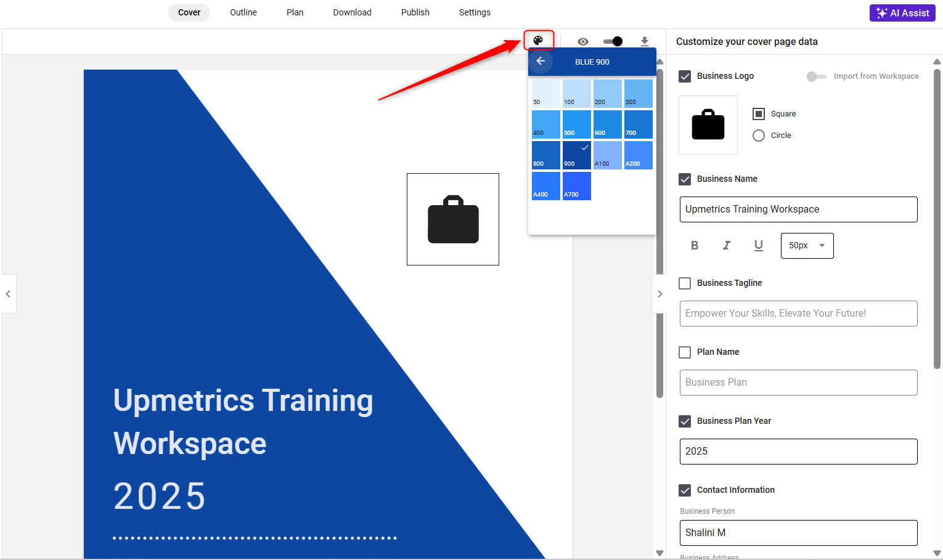Collapse the right panel with chevron

pyautogui.click(x=659, y=294)
